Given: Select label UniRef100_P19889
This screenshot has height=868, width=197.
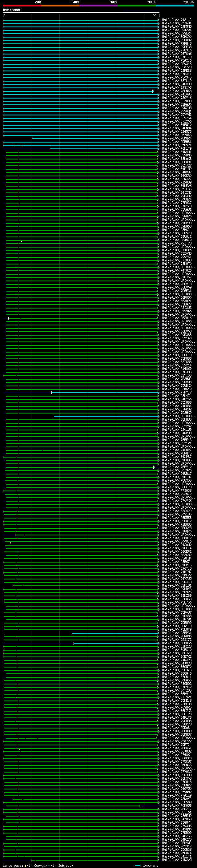Looking at the screenshot, I should (177, 182).
